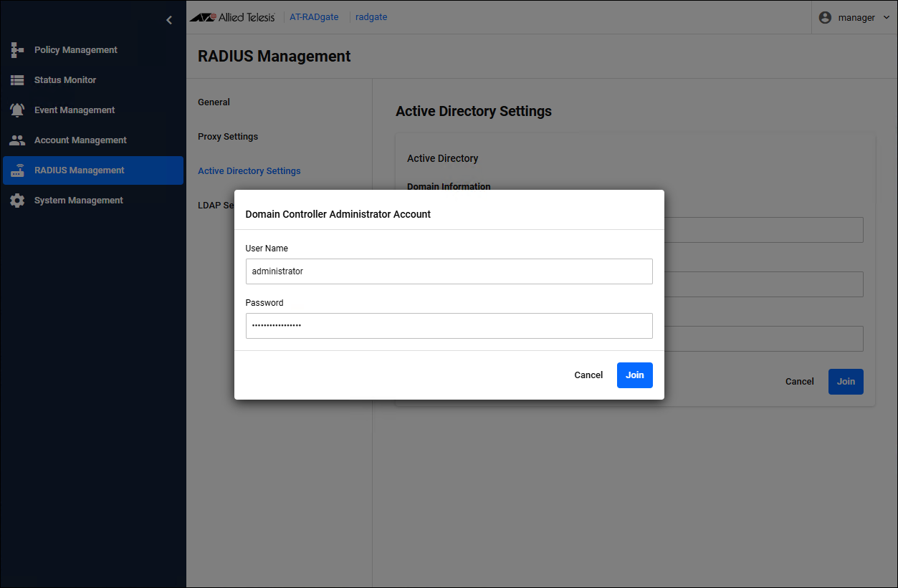Click Join in the dialog
Viewport: 898px width, 588px height.
pos(634,375)
